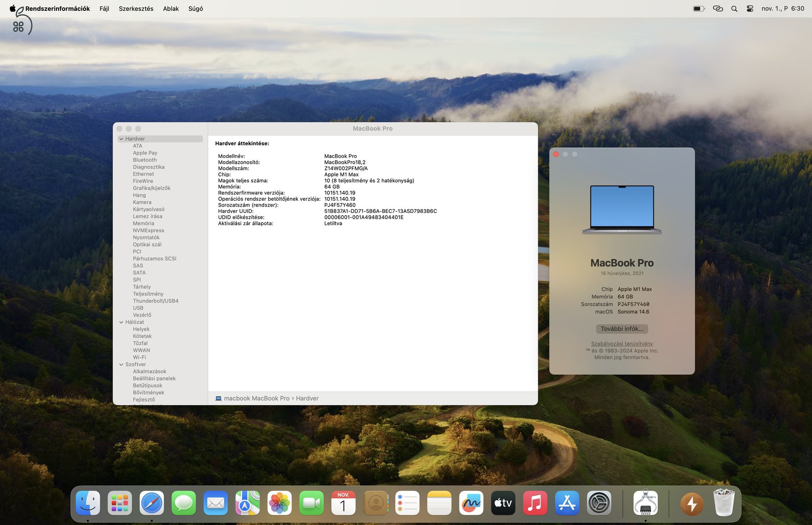Open Music app in dock
The image size is (812, 525).
pos(535,503)
